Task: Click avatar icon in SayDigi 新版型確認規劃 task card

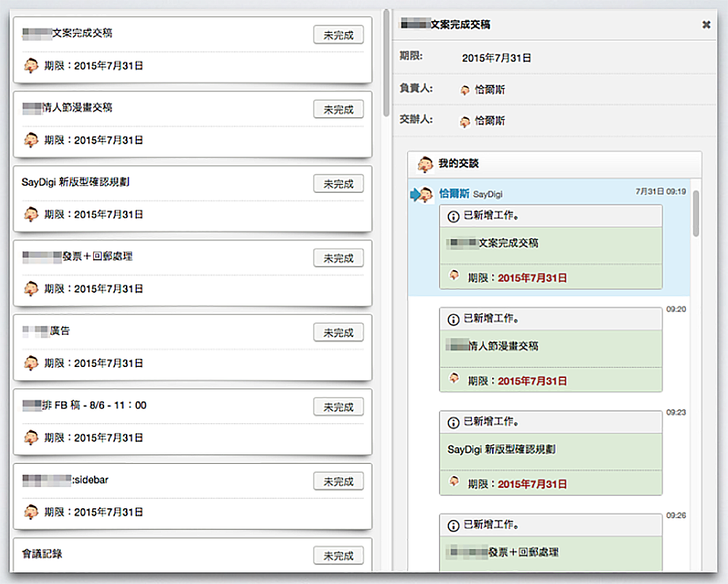Action: pos(31,214)
